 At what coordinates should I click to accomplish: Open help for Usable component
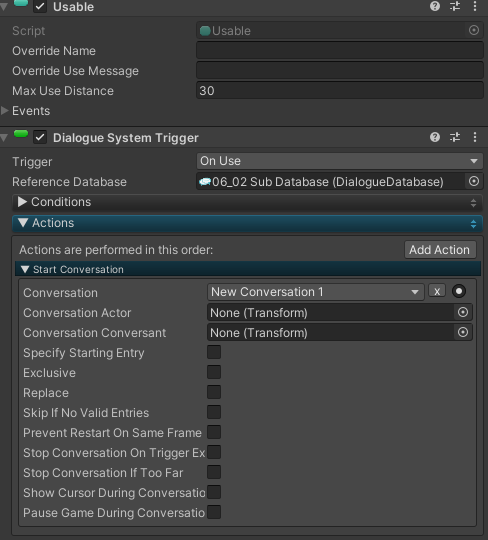pyautogui.click(x=435, y=6)
